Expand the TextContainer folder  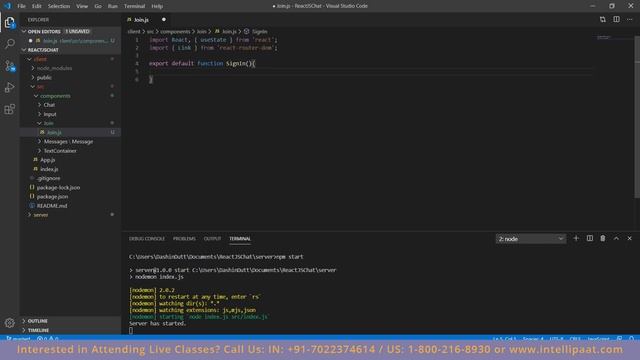(x=40, y=151)
